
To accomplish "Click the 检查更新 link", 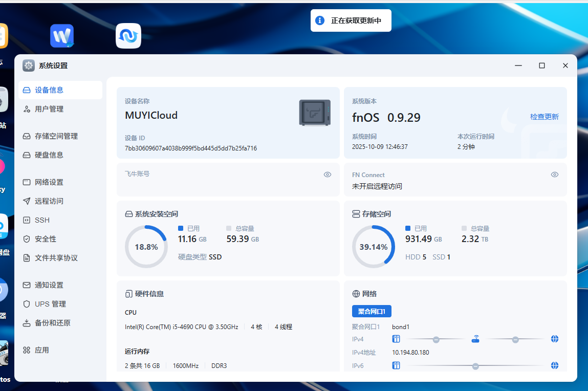I will [x=544, y=117].
